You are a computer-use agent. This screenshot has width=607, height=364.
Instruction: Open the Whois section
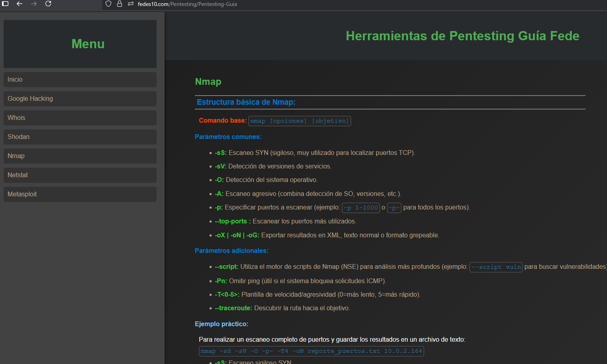click(x=80, y=117)
